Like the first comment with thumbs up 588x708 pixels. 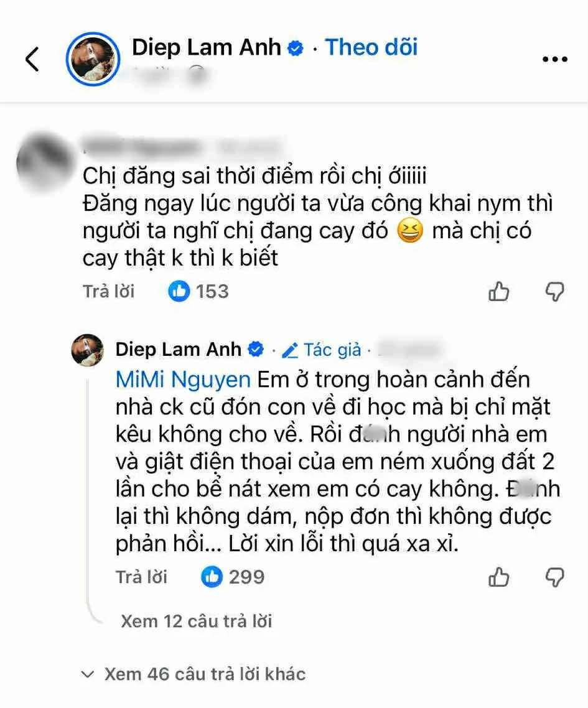[498, 291]
